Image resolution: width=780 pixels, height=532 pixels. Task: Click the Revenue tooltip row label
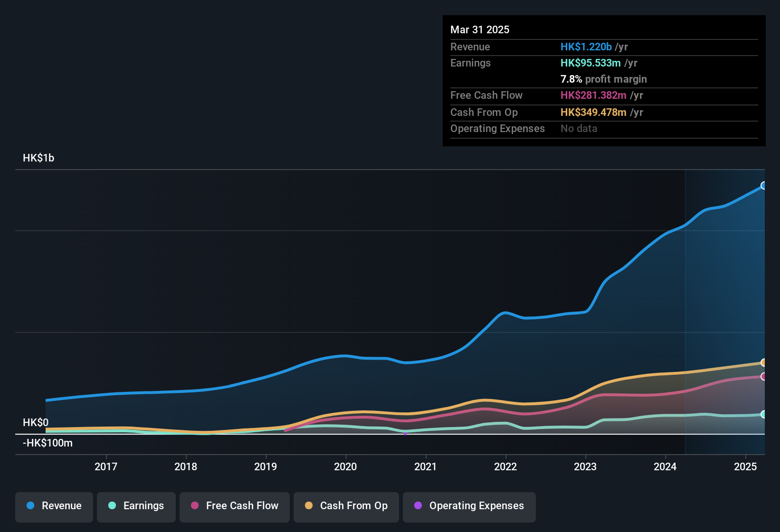(470, 47)
